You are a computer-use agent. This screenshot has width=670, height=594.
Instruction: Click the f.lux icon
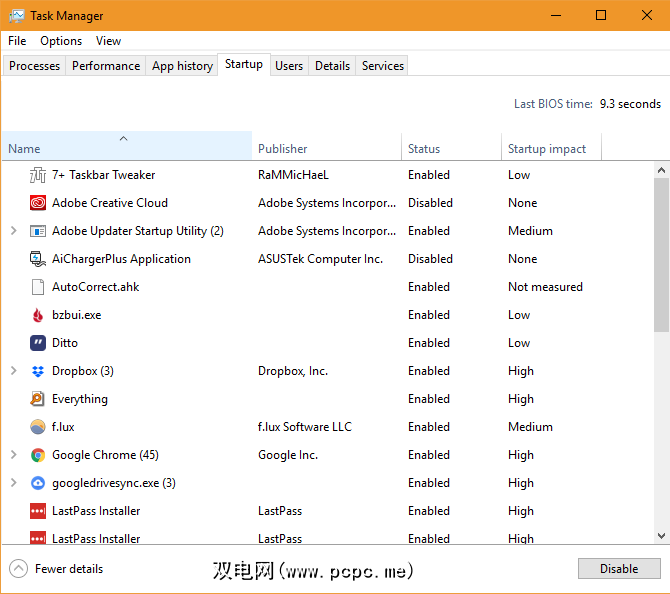[x=38, y=427]
